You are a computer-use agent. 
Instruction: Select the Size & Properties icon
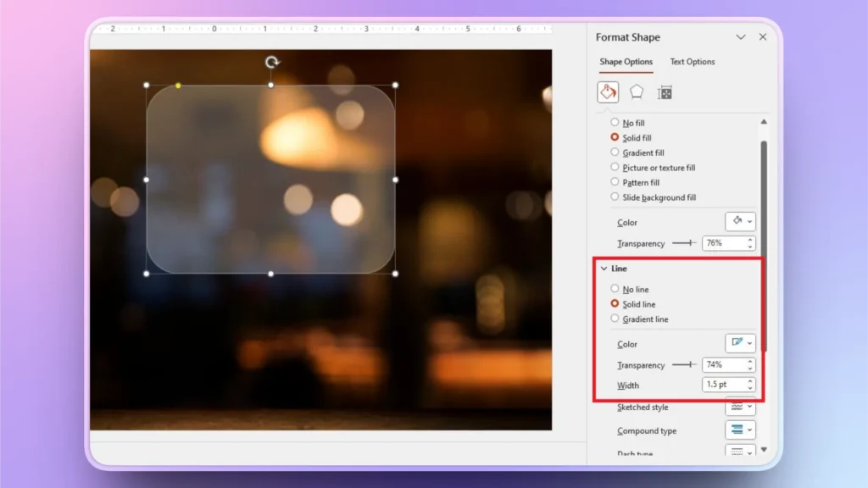pos(665,91)
